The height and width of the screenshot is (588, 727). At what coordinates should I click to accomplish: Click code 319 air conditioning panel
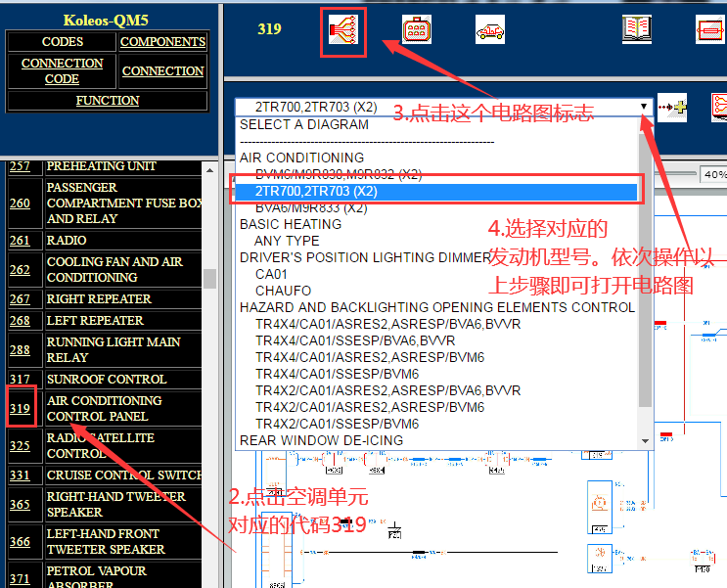tap(20, 409)
